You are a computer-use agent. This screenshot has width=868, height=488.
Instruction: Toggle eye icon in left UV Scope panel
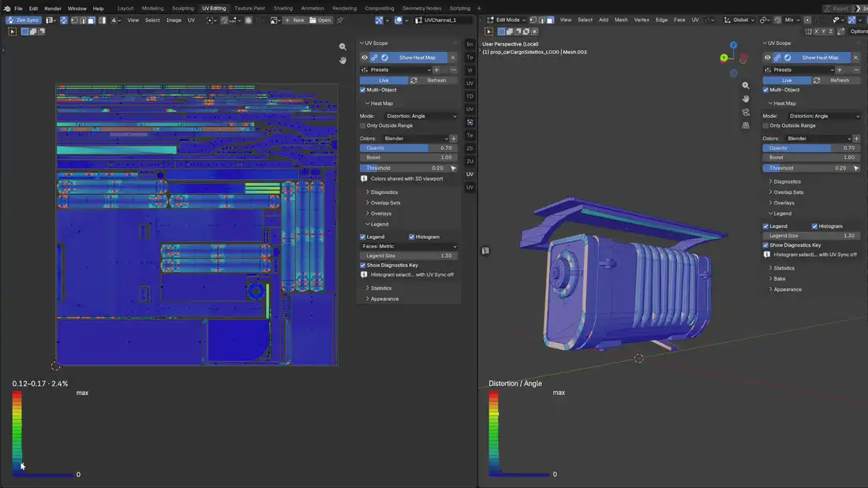pyautogui.click(x=365, y=58)
